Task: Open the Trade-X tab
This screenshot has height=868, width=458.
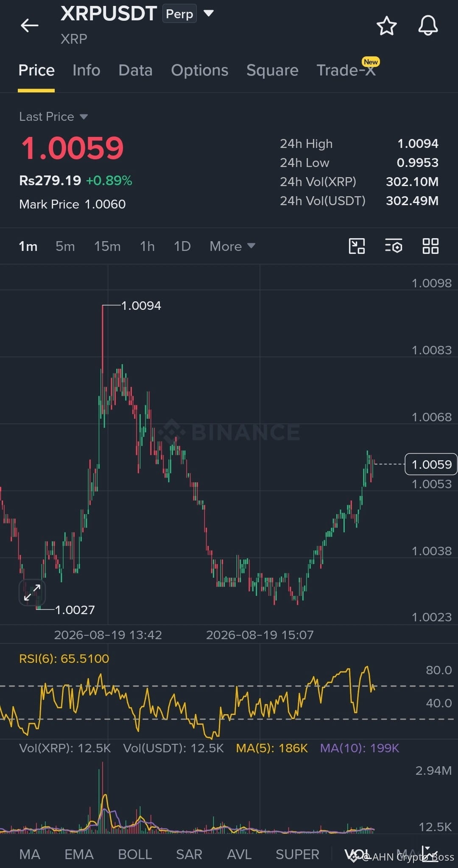Action: 346,70
